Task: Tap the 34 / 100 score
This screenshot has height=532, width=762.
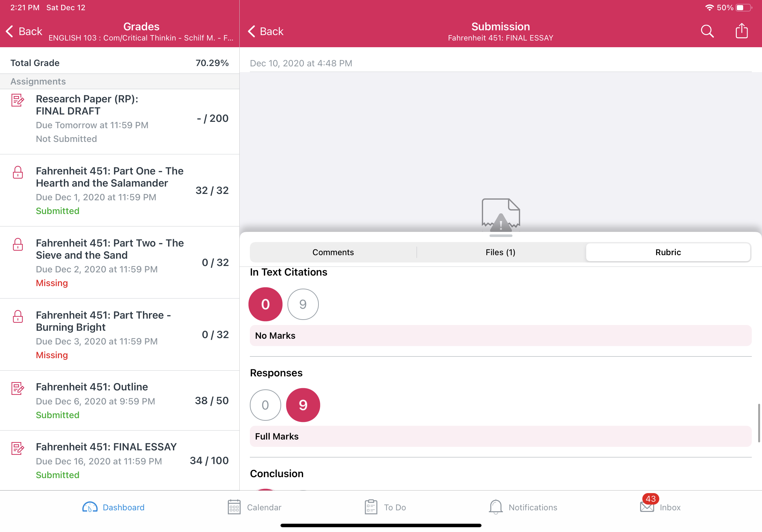Action: [209, 460]
